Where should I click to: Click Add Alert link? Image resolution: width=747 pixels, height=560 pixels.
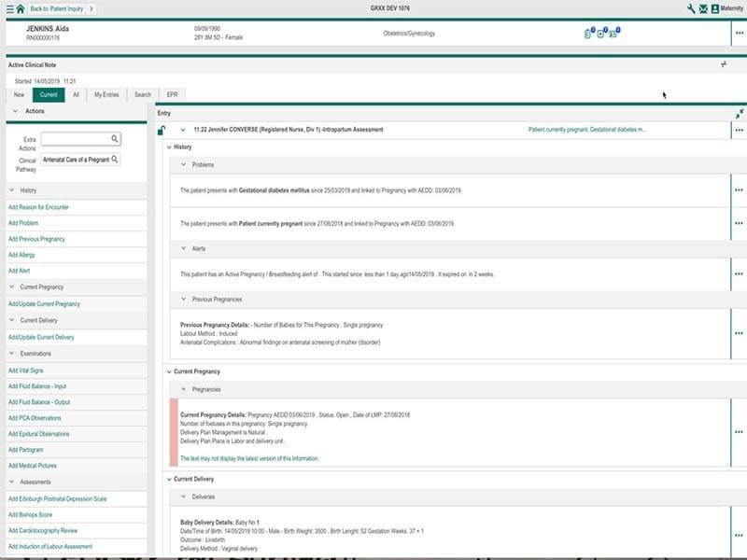point(19,271)
